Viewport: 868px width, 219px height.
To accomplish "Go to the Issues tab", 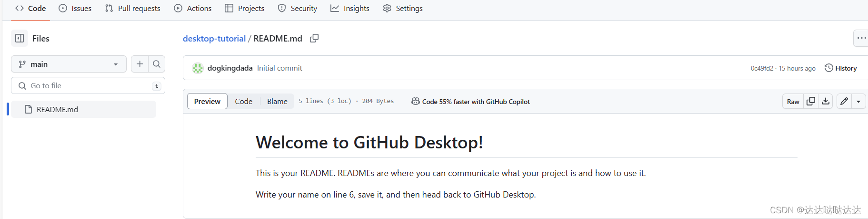I will (x=75, y=9).
